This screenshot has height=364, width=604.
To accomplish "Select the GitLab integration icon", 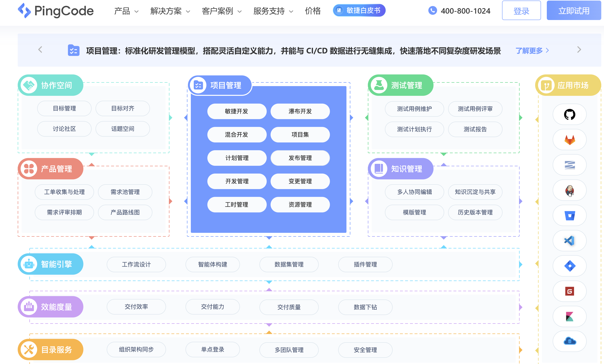I will click(x=569, y=140).
